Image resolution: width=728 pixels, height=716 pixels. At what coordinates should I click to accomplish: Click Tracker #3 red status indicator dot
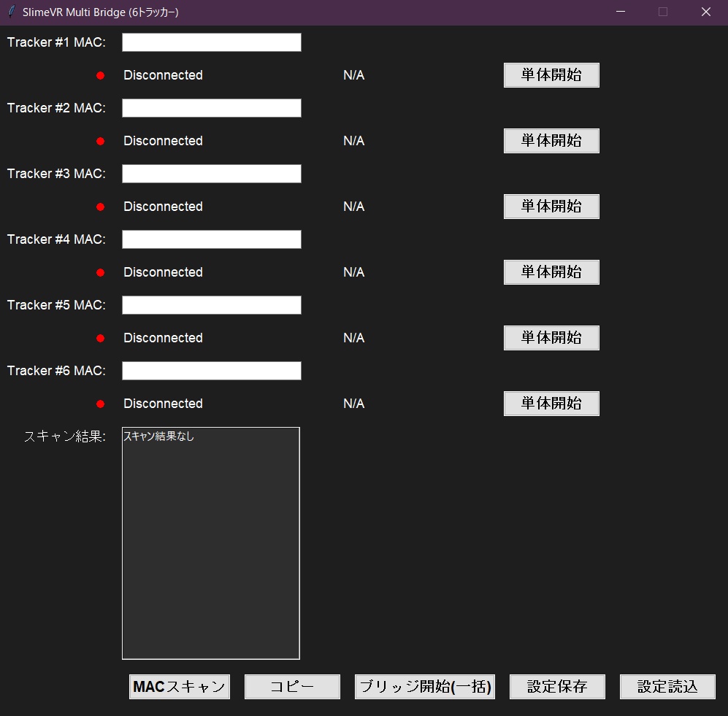[100, 207]
